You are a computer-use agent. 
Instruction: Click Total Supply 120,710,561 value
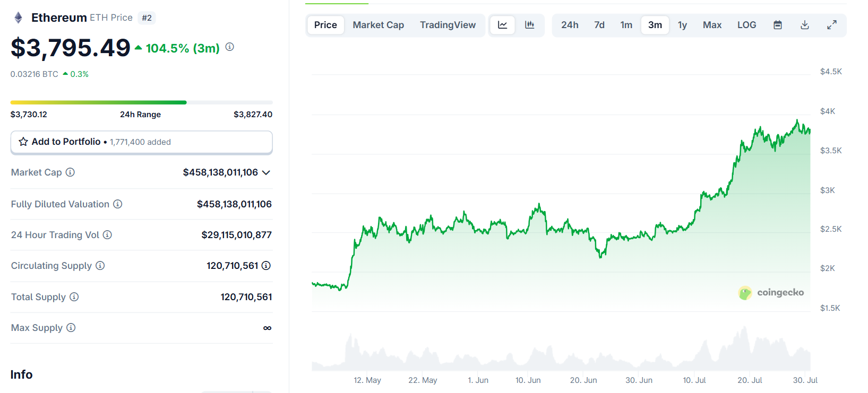coord(246,297)
